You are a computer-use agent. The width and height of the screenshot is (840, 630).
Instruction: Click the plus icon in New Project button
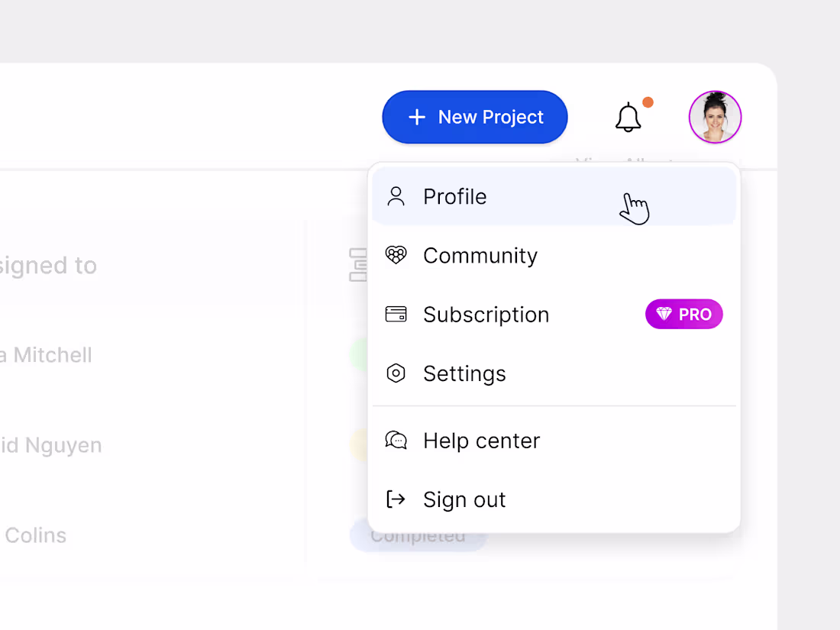(x=417, y=117)
